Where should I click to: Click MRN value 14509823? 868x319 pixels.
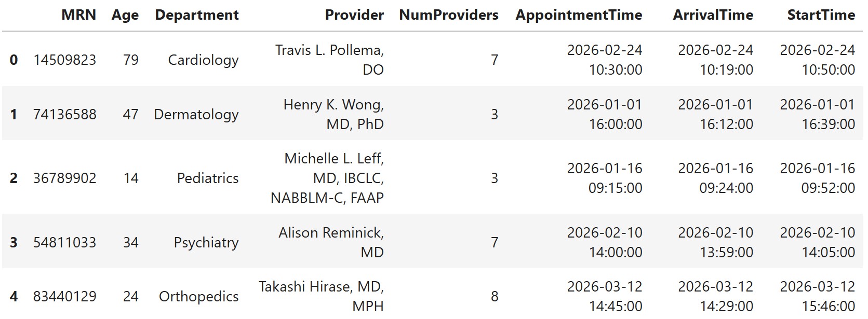point(64,60)
